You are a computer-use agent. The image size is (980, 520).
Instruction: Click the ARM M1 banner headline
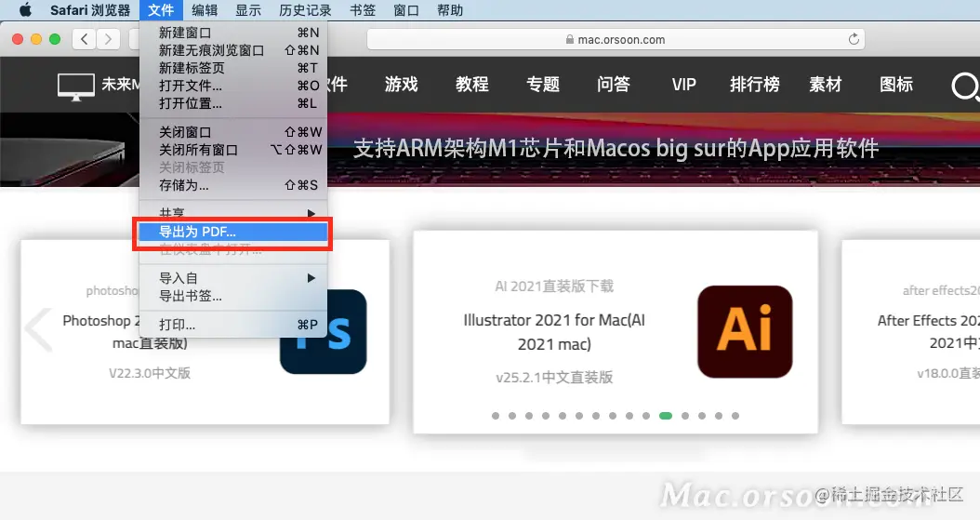coord(616,149)
